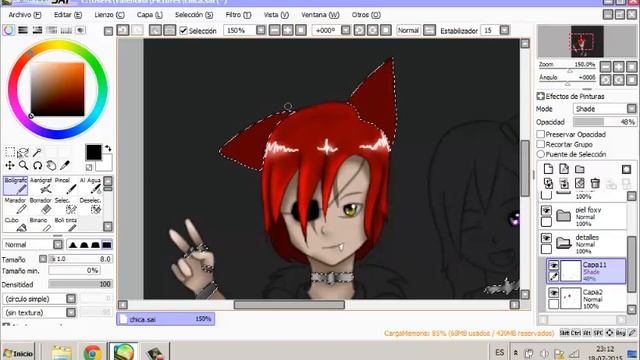Open the Ventana menu
The width and height of the screenshot is (640, 360).
point(320,15)
